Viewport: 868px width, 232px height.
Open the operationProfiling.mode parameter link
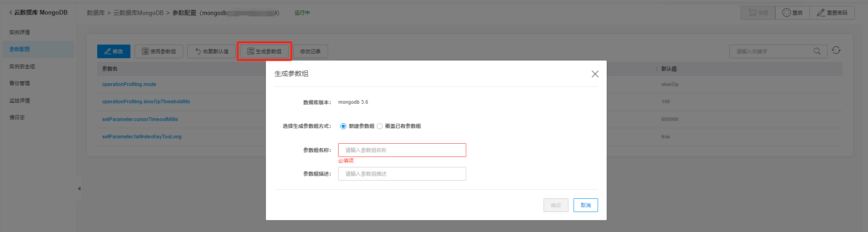pos(129,84)
